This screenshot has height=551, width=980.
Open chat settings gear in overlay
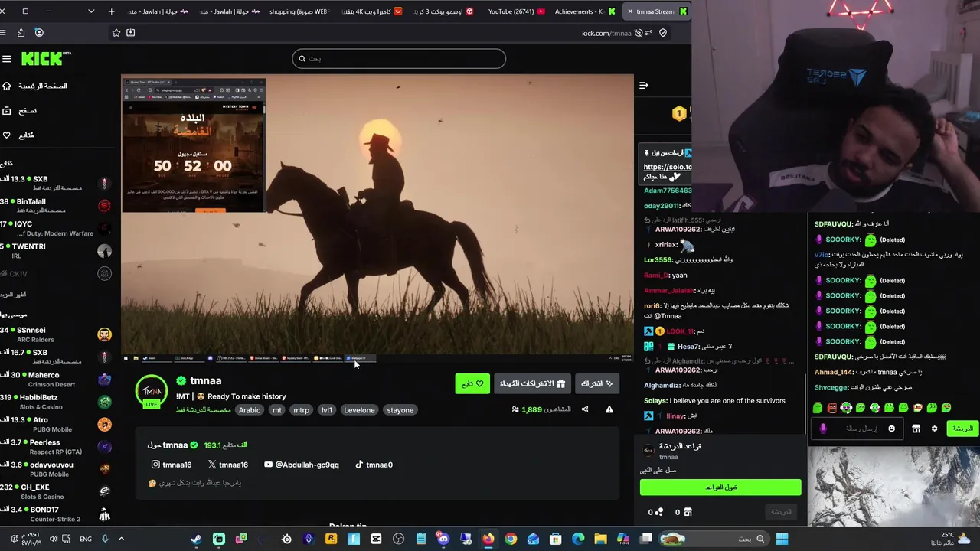coord(934,429)
